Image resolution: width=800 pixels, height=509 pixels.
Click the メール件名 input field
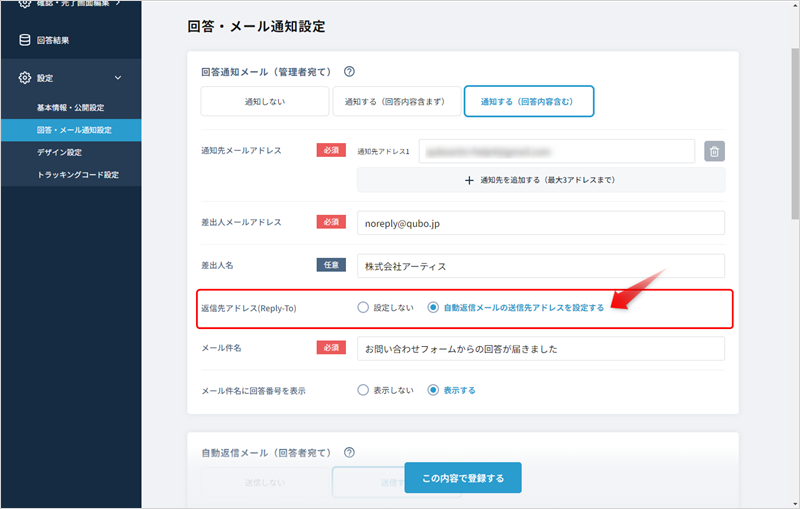point(540,349)
